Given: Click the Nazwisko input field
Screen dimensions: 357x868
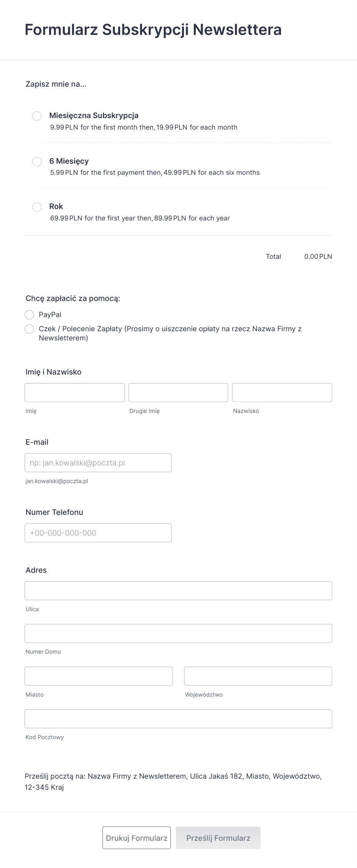Looking at the screenshot, I should coord(282,392).
